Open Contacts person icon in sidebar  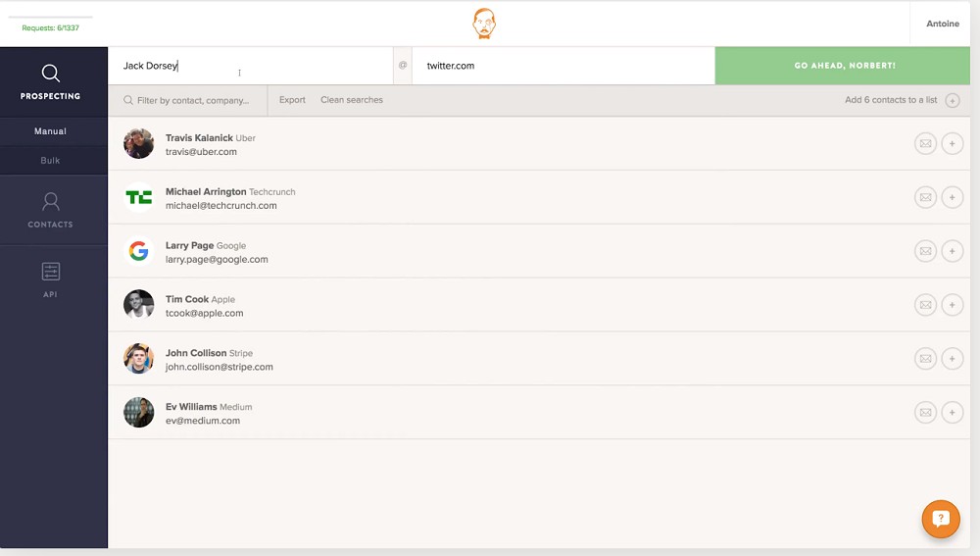(x=51, y=201)
